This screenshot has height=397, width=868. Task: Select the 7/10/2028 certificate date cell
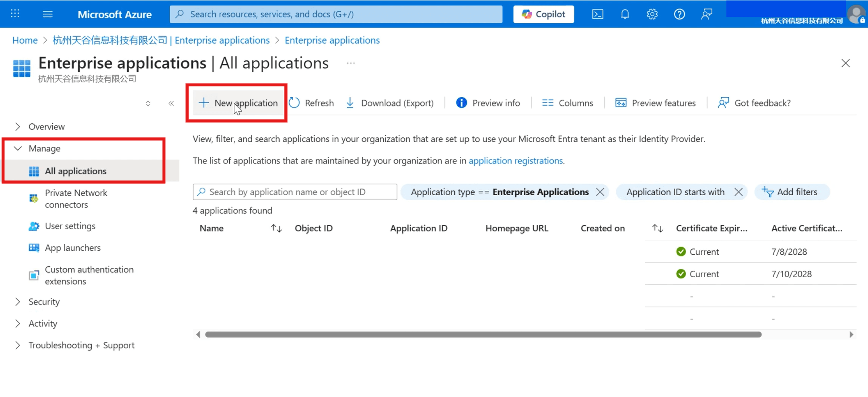(792, 274)
